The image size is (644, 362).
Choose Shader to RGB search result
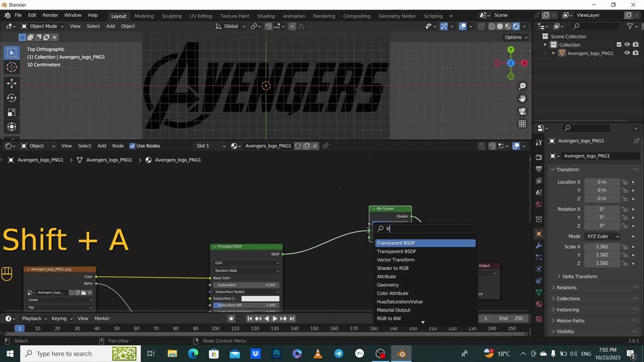pyautogui.click(x=425, y=268)
